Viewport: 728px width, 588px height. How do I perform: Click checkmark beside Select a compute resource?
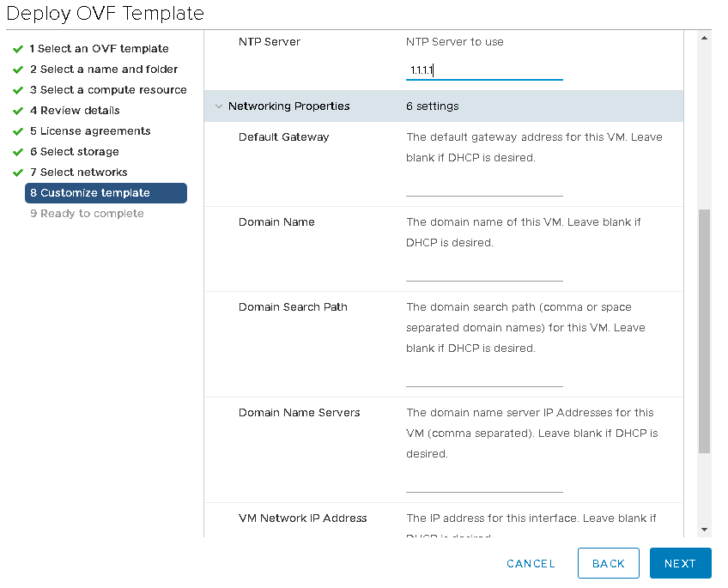(18, 90)
